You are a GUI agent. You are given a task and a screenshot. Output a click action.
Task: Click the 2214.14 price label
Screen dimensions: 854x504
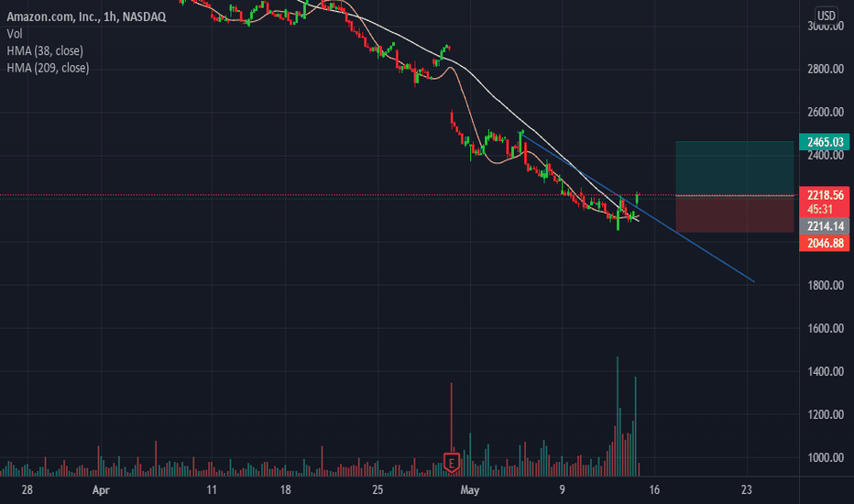(x=824, y=226)
